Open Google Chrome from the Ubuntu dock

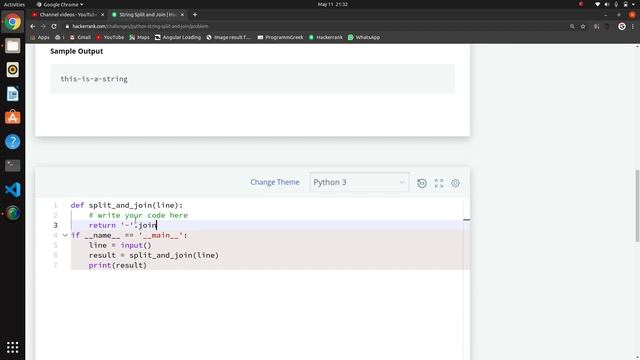13,22
